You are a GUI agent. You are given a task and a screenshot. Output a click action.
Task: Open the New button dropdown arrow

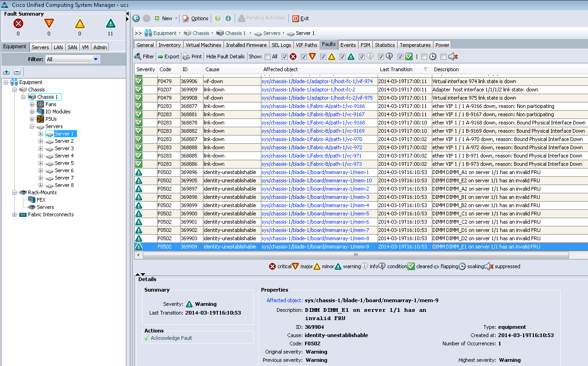click(x=176, y=18)
